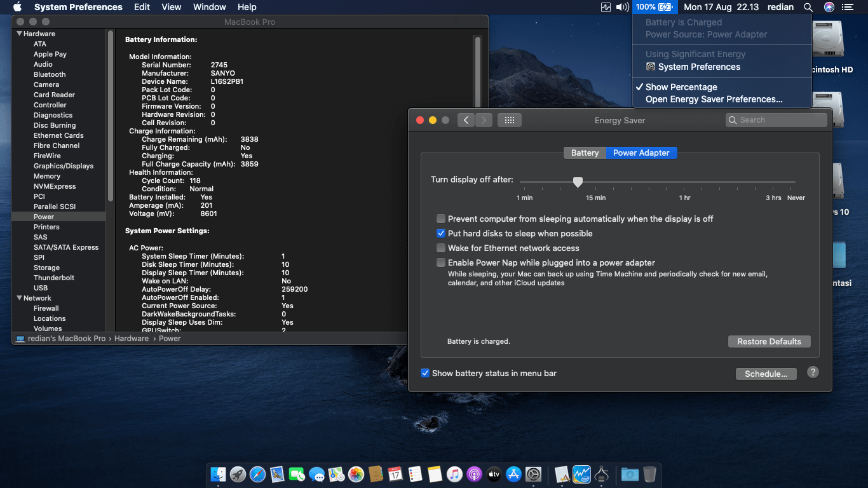Screen dimensions: 868x488
Task: Select Firewall under Network
Action: click(x=46, y=308)
